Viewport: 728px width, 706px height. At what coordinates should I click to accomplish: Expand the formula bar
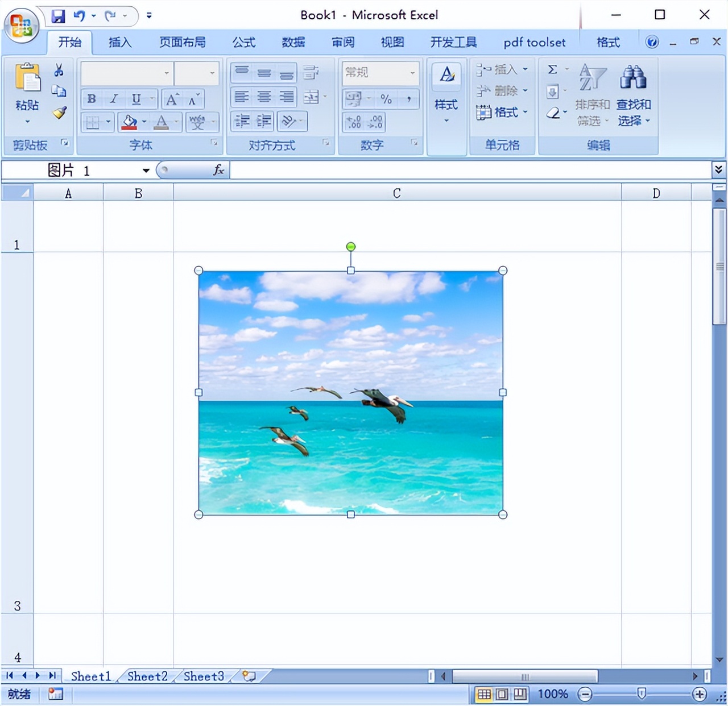point(718,169)
